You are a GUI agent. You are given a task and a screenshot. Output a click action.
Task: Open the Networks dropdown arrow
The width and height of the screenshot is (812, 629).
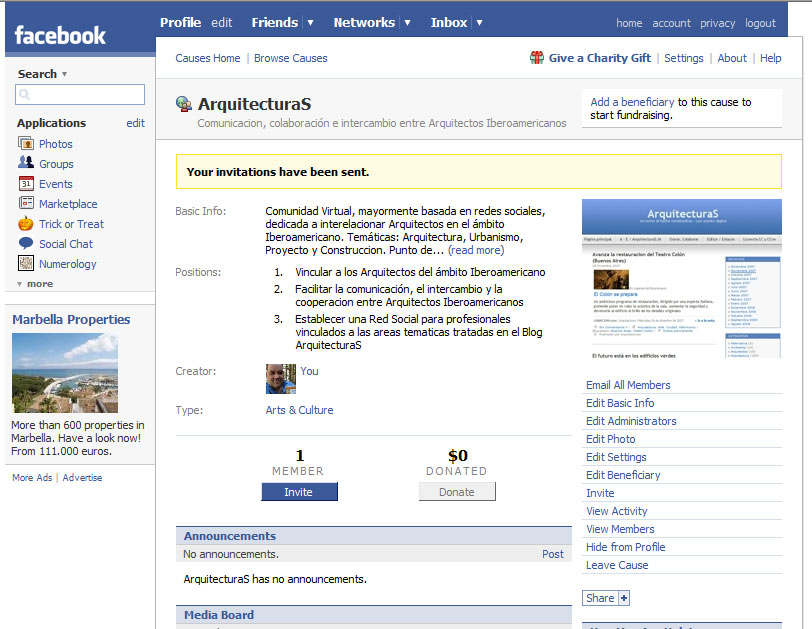pos(407,23)
